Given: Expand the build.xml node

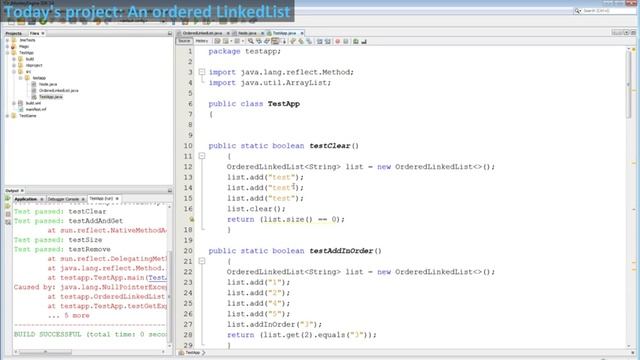Looking at the screenshot, I should tap(14, 103).
